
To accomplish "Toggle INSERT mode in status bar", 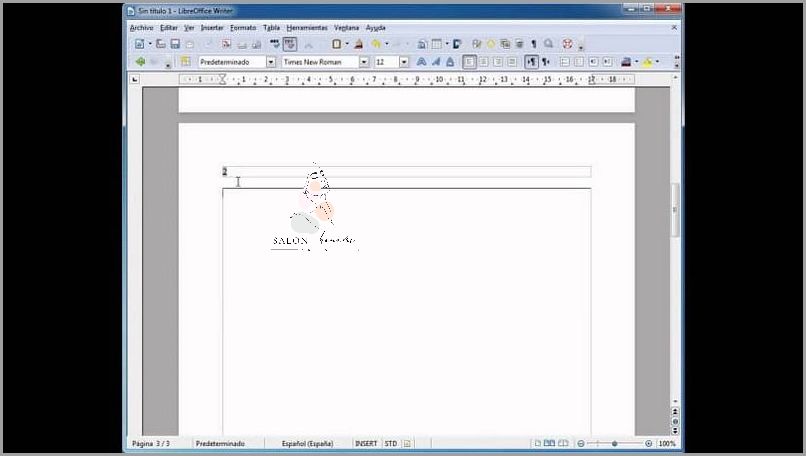I will (366, 443).
